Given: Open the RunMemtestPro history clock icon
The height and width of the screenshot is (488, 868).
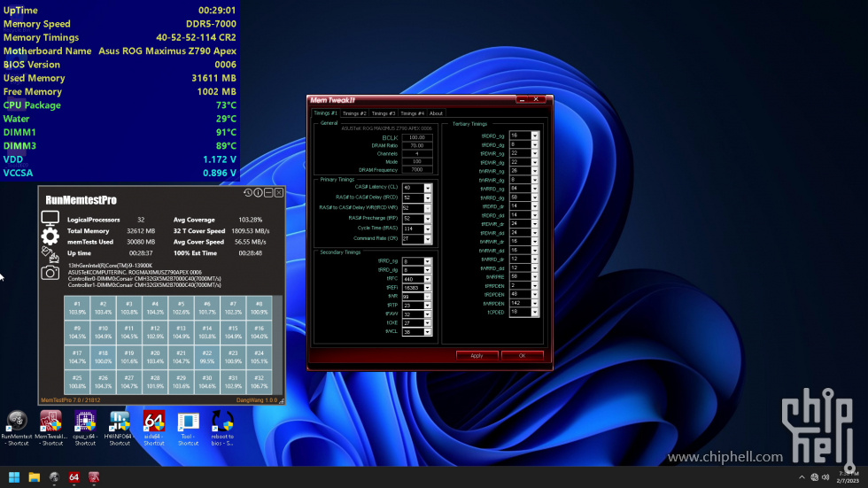Looking at the screenshot, I should tap(247, 192).
